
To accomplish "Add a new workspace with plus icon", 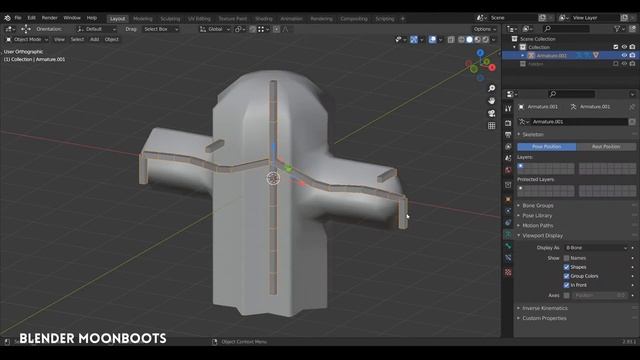I will (x=402, y=19).
